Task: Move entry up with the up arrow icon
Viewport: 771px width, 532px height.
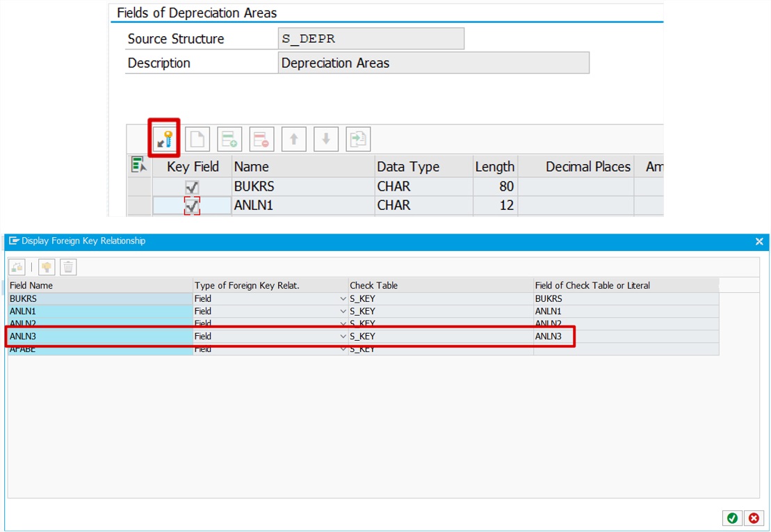Action: point(293,138)
